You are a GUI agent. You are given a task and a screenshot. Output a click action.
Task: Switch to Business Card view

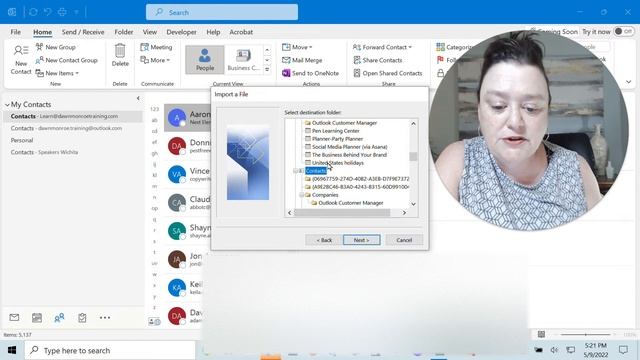point(243,60)
